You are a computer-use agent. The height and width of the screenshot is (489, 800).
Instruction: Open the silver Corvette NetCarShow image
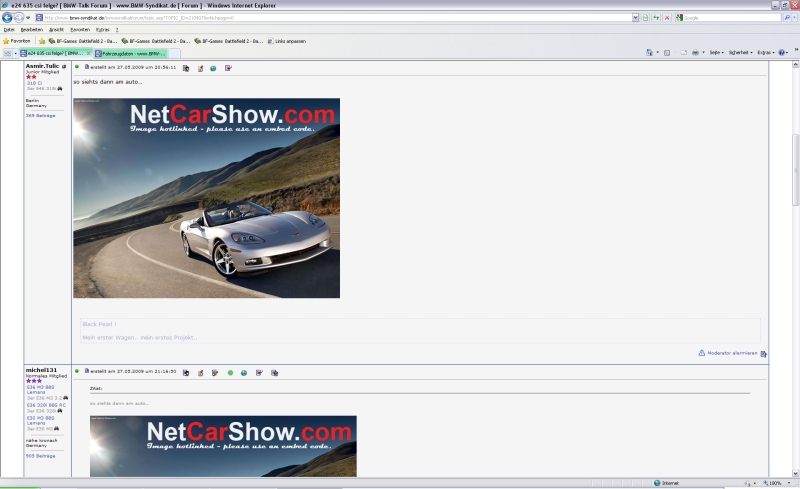coord(207,198)
